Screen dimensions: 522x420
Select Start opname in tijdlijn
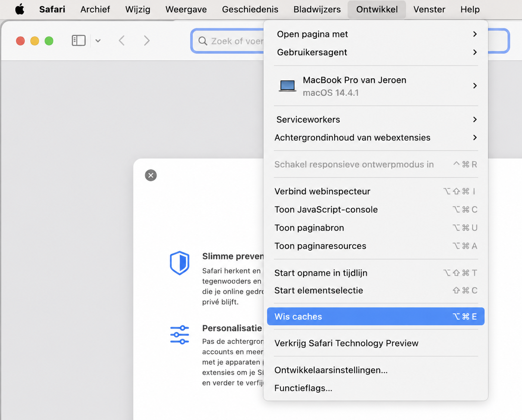tap(376, 273)
